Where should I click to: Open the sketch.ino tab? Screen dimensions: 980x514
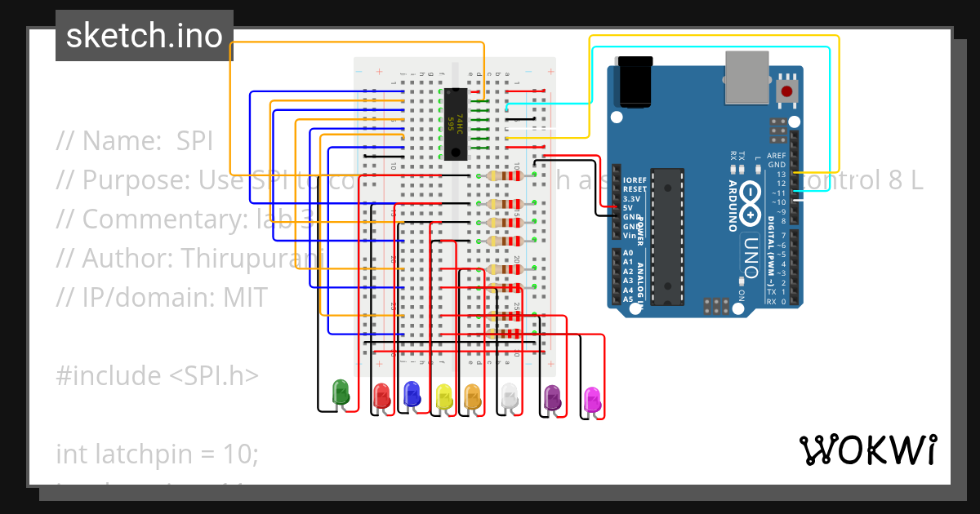(144, 35)
